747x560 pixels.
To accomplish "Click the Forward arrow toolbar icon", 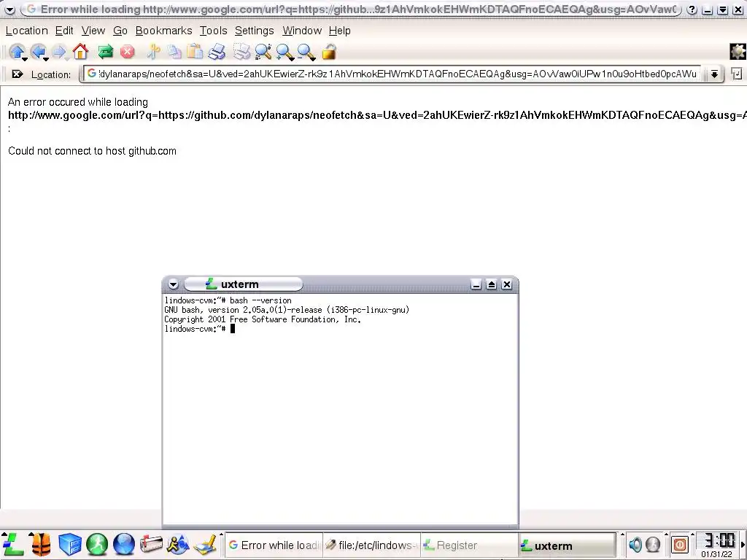I will click(x=59, y=51).
